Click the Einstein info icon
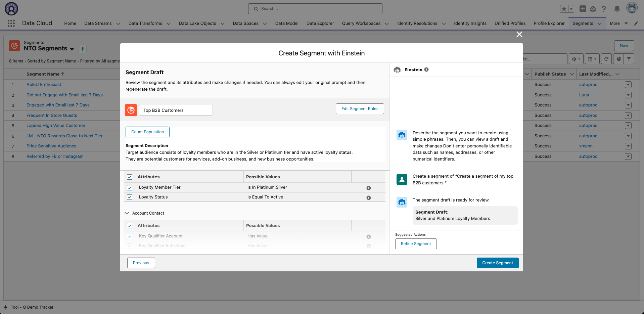The height and width of the screenshot is (314, 644). pos(426,70)
